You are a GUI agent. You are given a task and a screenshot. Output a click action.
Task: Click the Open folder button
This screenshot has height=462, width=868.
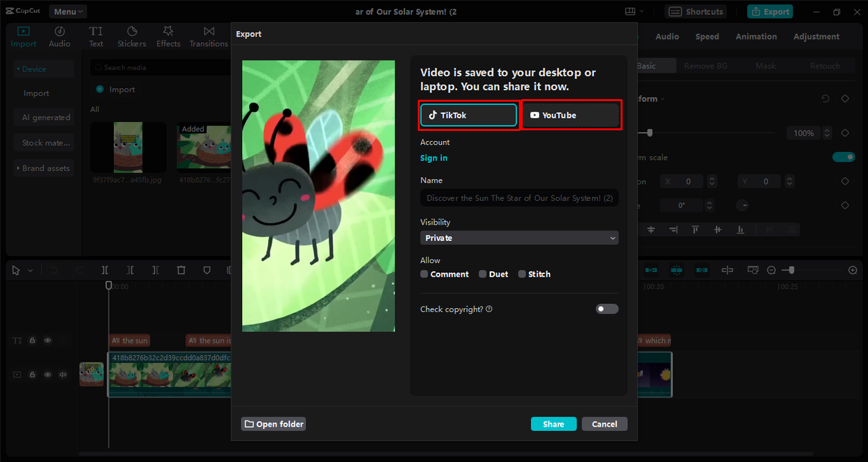coord(274,424)
